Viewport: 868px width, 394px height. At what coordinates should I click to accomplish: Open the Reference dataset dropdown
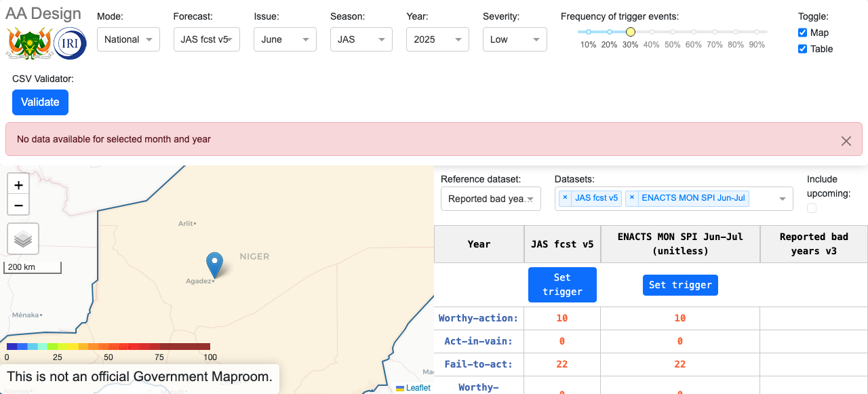[x=490, y=199]
